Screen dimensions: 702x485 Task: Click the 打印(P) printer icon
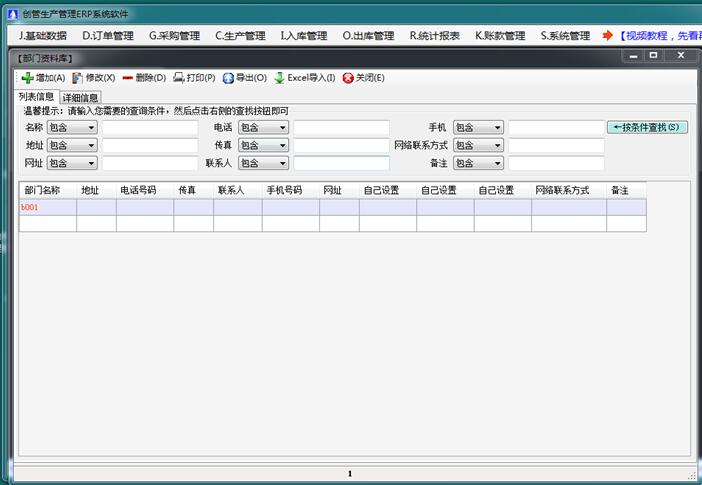pyautogui.click(x=178, y=78)
